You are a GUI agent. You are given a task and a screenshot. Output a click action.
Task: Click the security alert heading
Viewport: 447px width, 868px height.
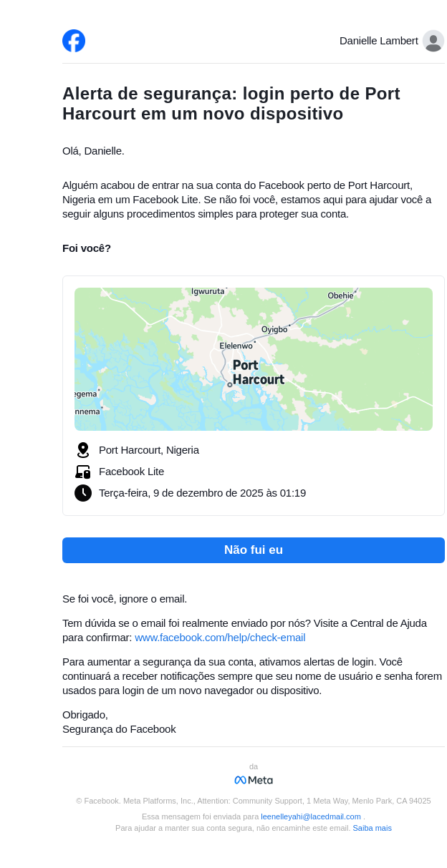(x=231, y=104)
